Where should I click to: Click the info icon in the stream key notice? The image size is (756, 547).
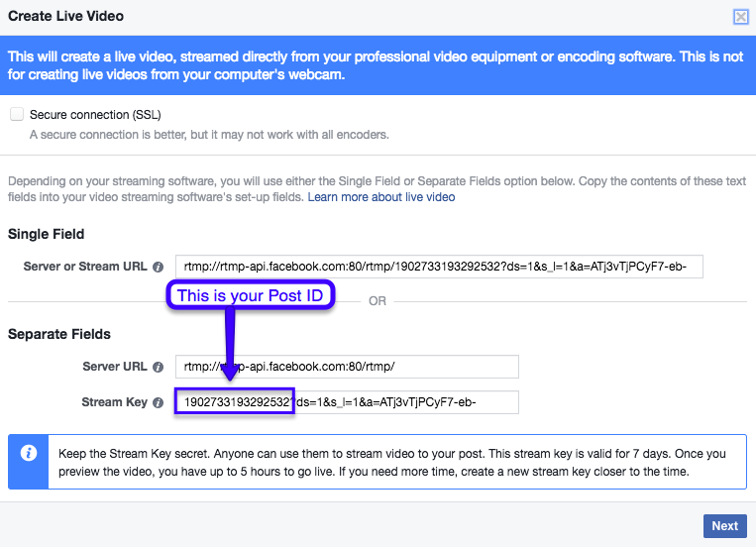coord(29,454)
